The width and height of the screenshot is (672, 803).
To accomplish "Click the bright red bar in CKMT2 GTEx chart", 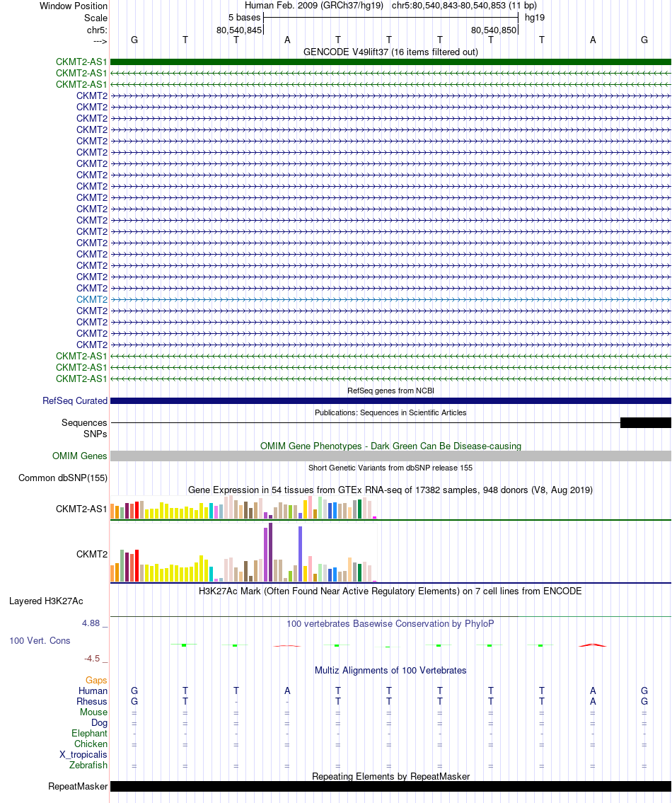I will (x=137, y=565).
